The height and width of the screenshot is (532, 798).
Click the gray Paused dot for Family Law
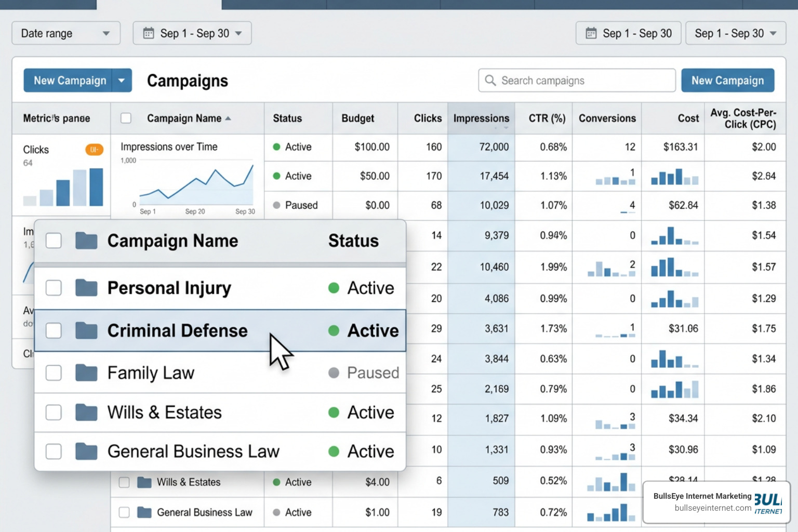[334, 373]
